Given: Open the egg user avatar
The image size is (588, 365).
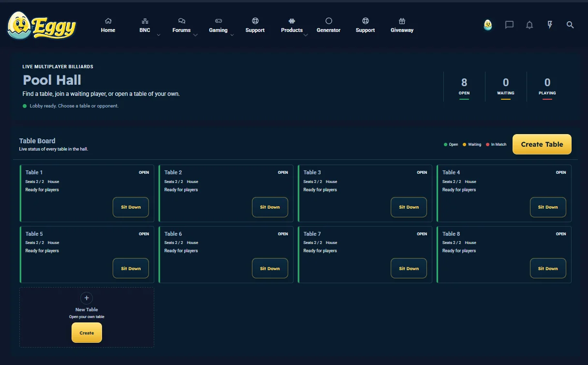Looking at the screenshot, I should 488,25.
